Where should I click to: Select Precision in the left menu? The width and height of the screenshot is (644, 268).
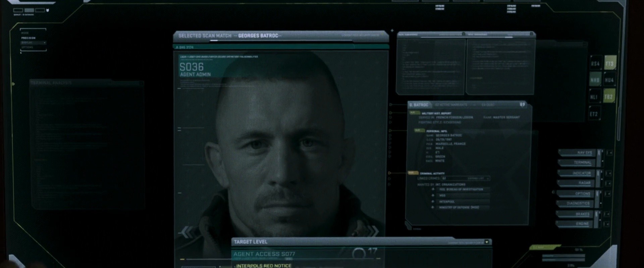tap(29, 38)
